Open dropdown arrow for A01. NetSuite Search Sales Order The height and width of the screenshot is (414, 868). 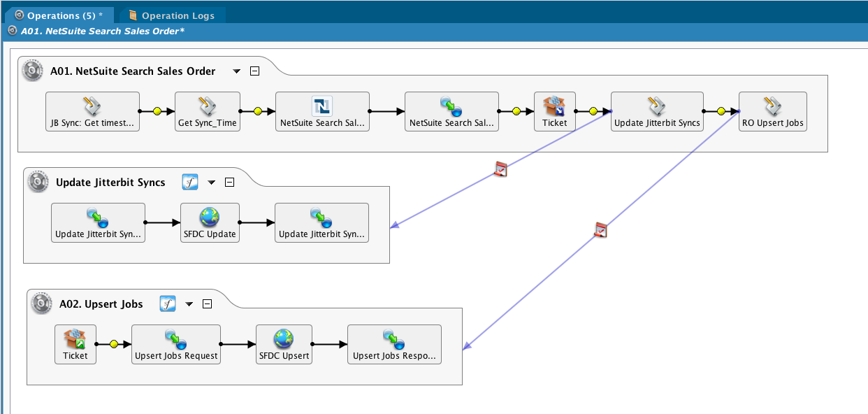pos(236,71)
